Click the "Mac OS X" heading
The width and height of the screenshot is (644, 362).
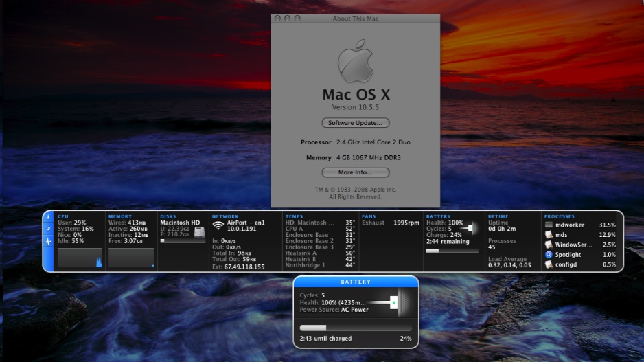[x=356, y=95]
